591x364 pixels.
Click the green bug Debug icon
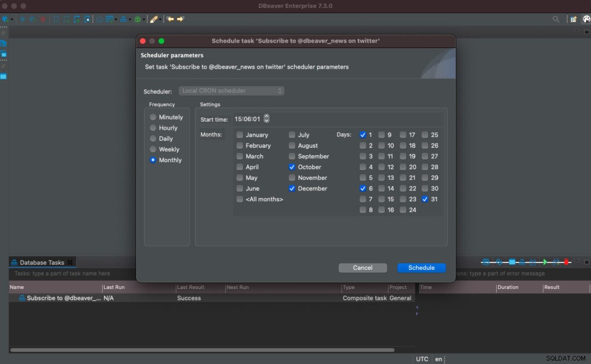point(137,19)
